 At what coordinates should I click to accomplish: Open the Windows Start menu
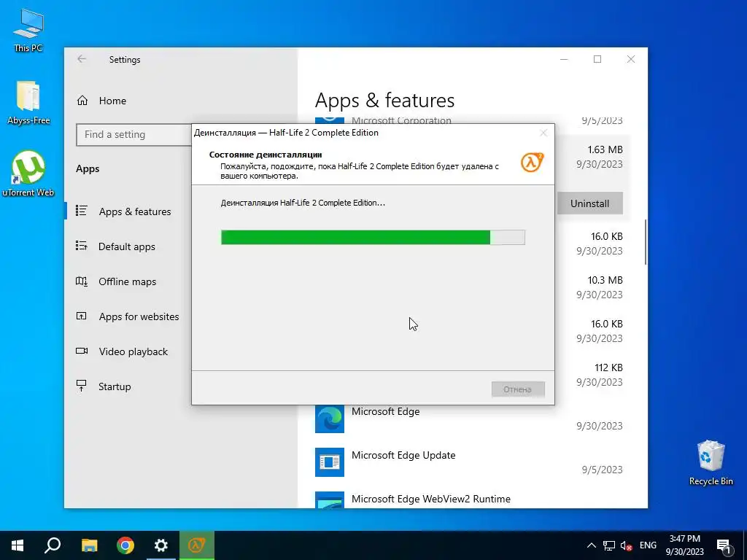coord(18,545)
